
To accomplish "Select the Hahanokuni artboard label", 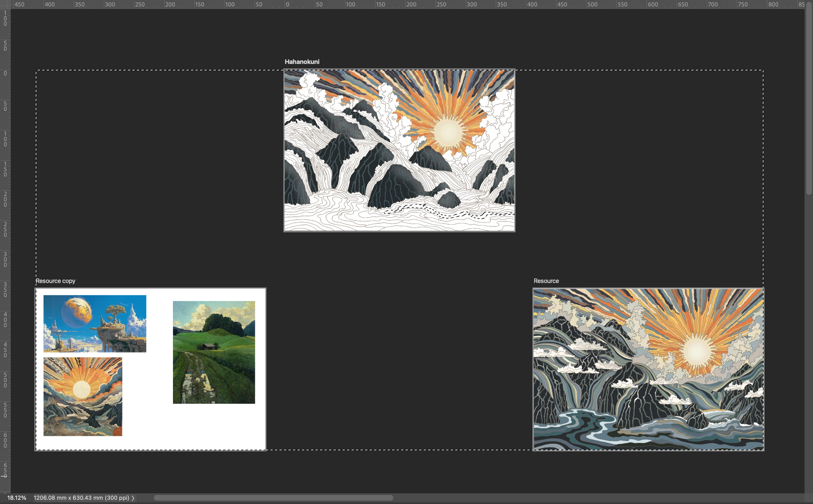I will coord(302,62).
